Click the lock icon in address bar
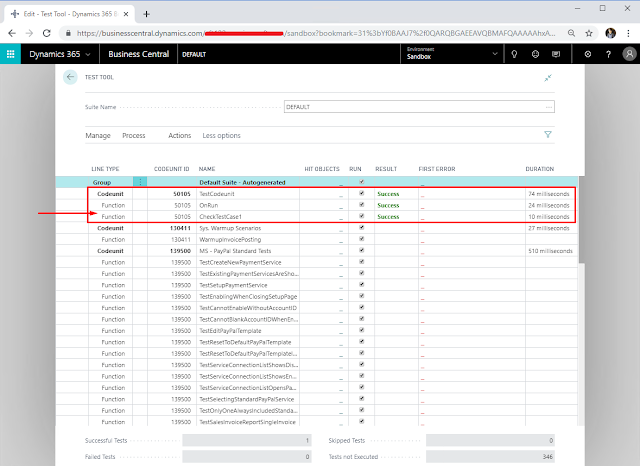This screenshot has width=640, height=466. (69, 33)
